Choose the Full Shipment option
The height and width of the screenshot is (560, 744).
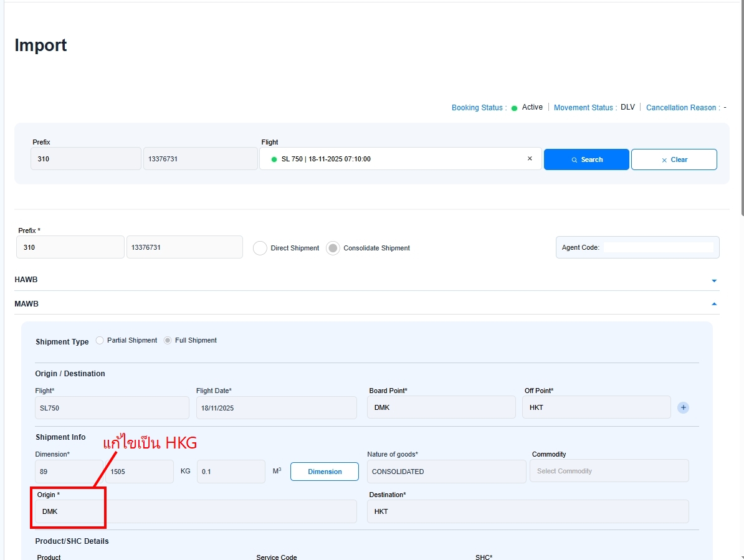pyautogui.click(x=168, y=340)
